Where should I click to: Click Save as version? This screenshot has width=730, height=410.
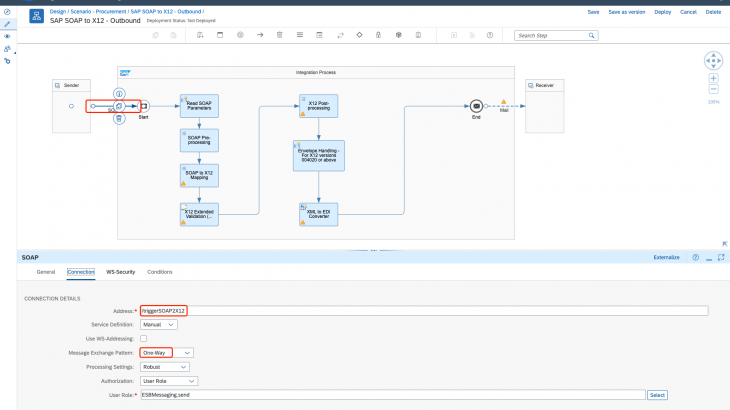(x=627, y=12)
